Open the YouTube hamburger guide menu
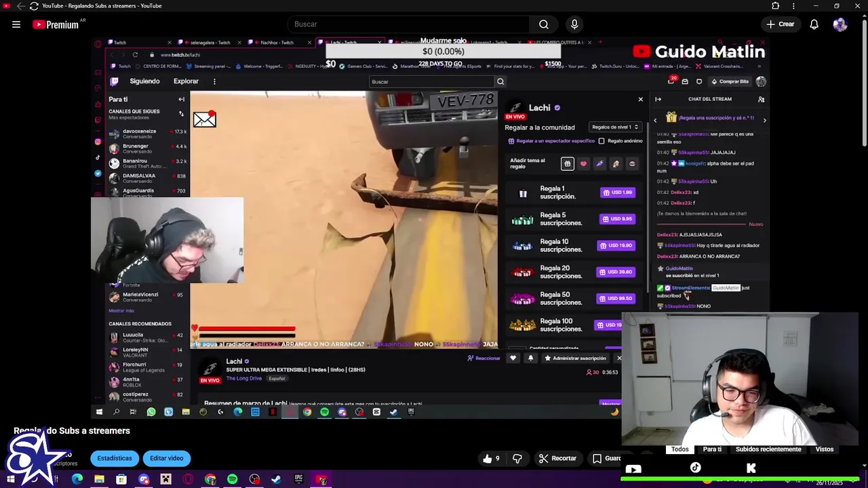This screenshot has height=488, width=868. [x=16, y=24]
